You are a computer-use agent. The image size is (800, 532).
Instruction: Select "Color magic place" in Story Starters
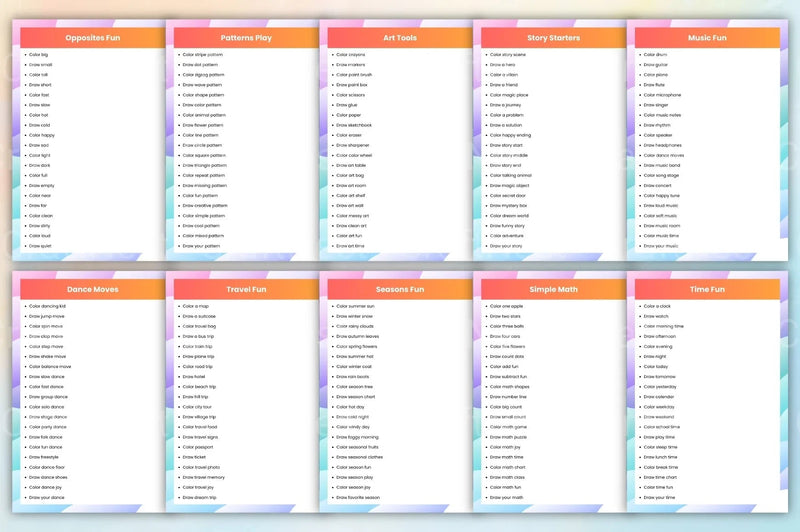click(x=509, y=95)
